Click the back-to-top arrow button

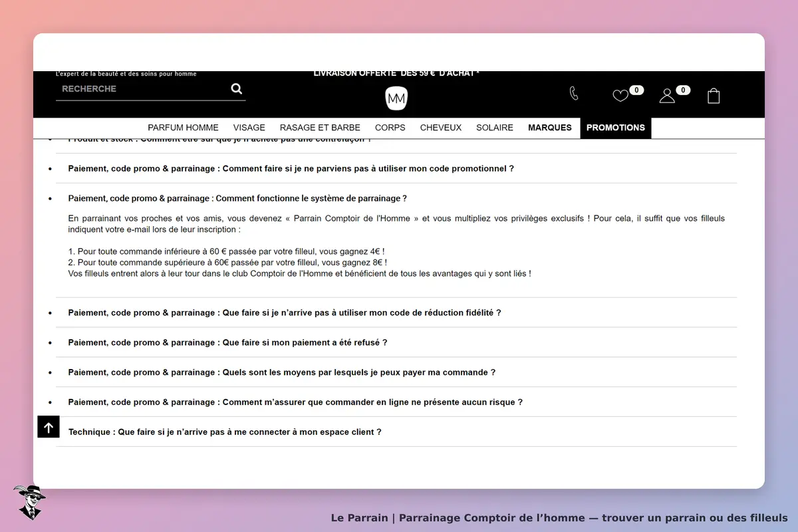coord(49,427)
